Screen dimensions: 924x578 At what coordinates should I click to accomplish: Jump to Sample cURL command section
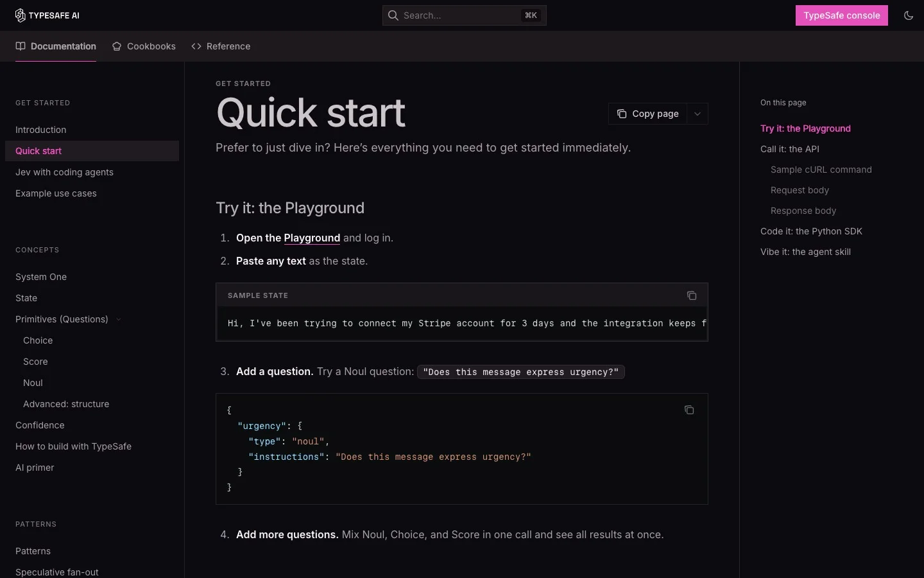tap(821, 170)
